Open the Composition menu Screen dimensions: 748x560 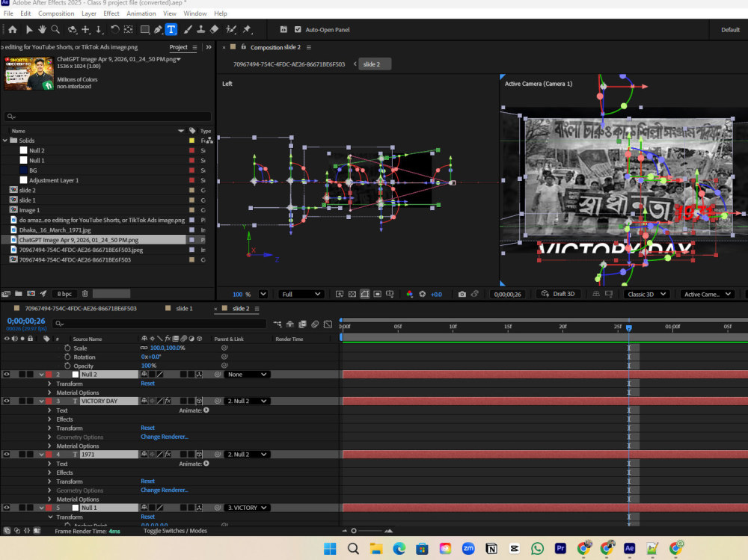(56, 13)
